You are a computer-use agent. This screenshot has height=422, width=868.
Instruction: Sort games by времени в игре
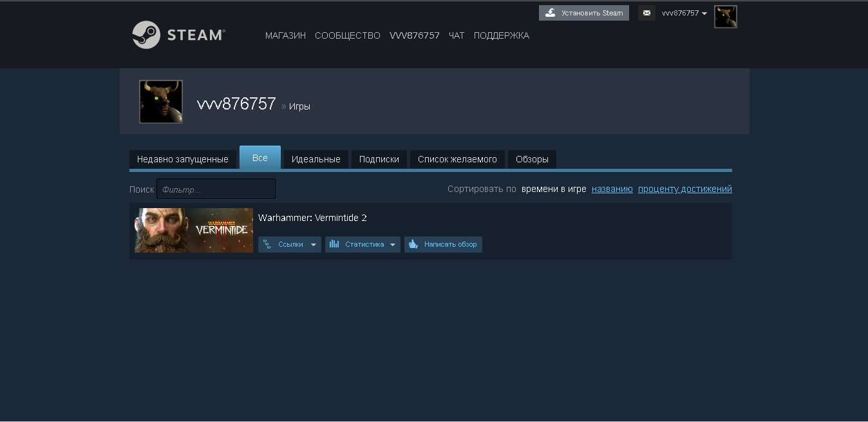tap(554, 189)
